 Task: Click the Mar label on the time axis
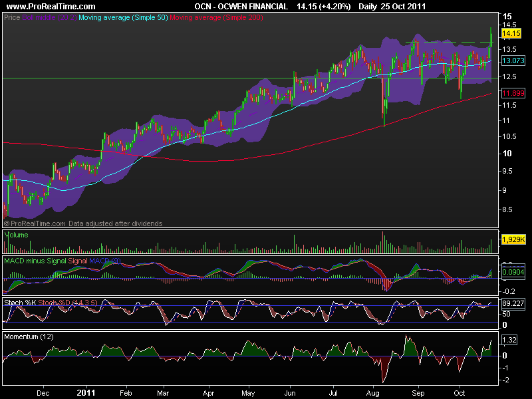[163, 393]
